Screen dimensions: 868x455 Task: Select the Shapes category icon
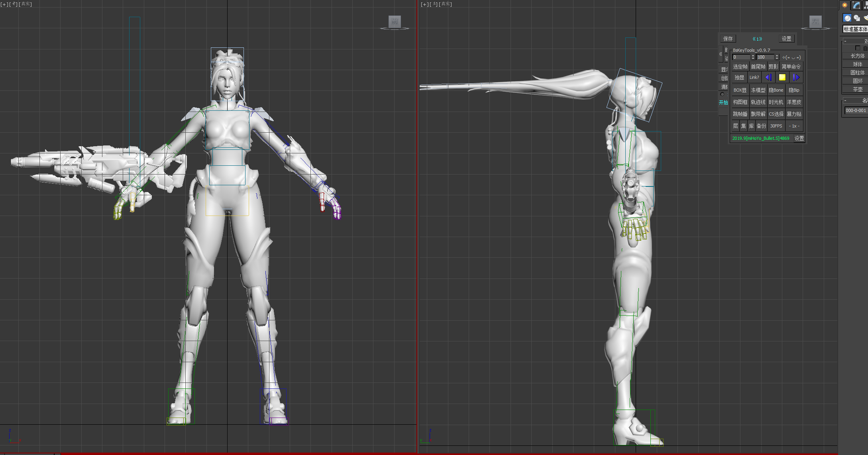click(857, 18)
